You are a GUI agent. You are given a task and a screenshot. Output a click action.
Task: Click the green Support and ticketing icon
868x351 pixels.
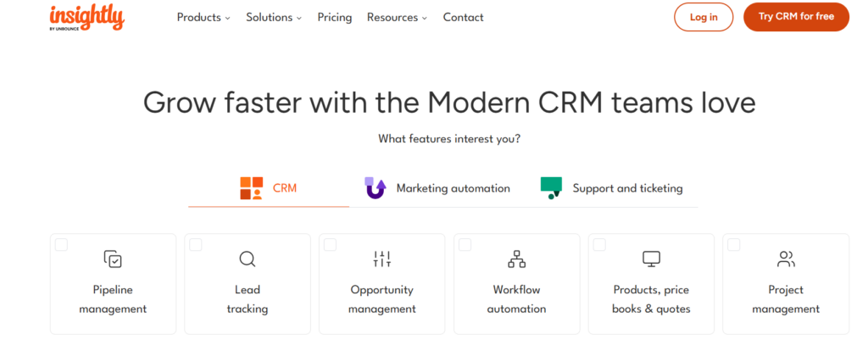click(552, 188)
